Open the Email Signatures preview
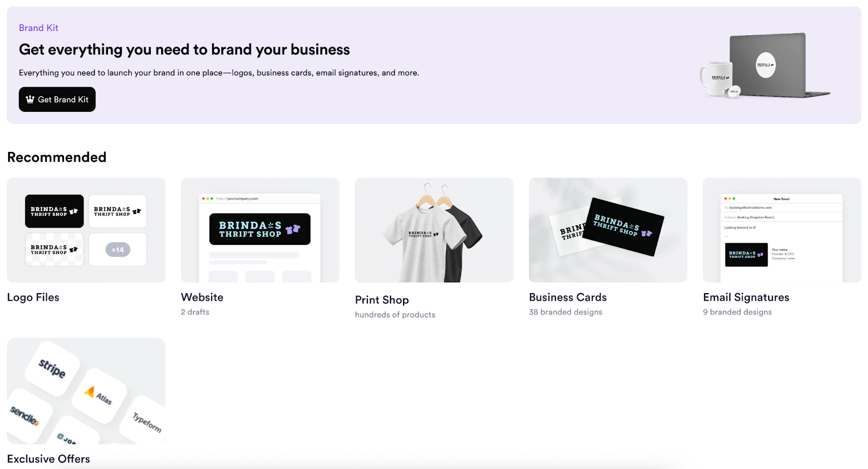Image resolution: width=868 pixels, height=469 pixels. click(781, 230)
